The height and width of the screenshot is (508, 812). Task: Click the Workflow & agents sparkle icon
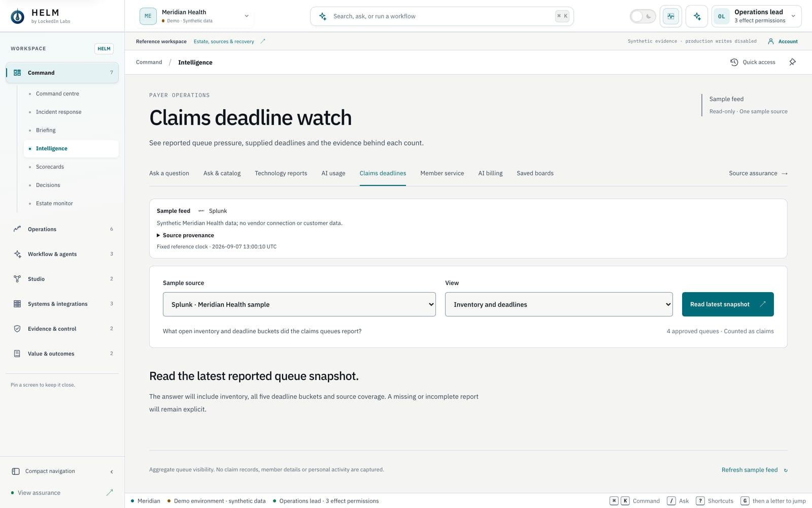[17, 254]
